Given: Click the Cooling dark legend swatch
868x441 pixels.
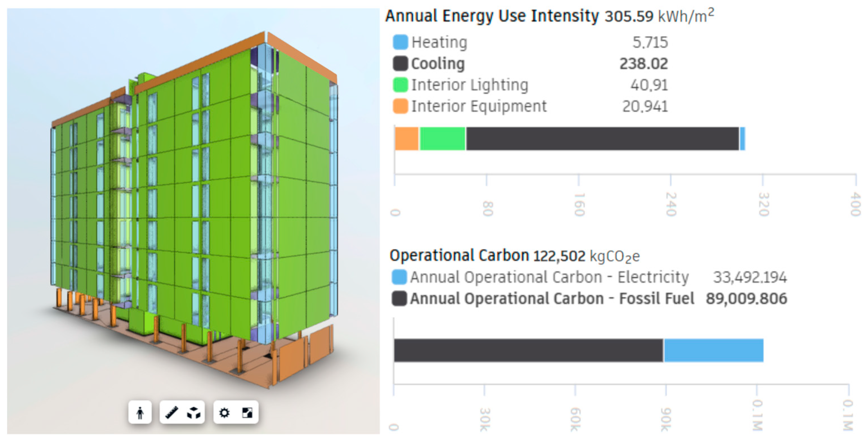Looking at the screenshot, I should (400, 64).
